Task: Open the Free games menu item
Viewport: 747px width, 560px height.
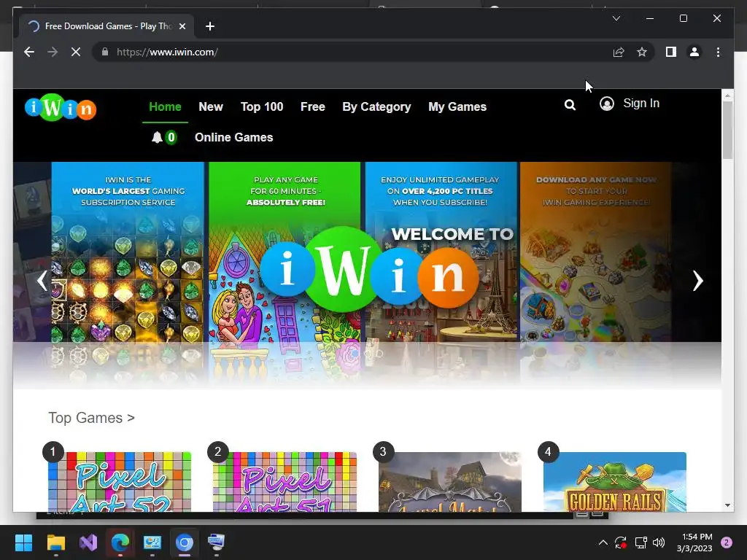Action: (x=312, y=106)
